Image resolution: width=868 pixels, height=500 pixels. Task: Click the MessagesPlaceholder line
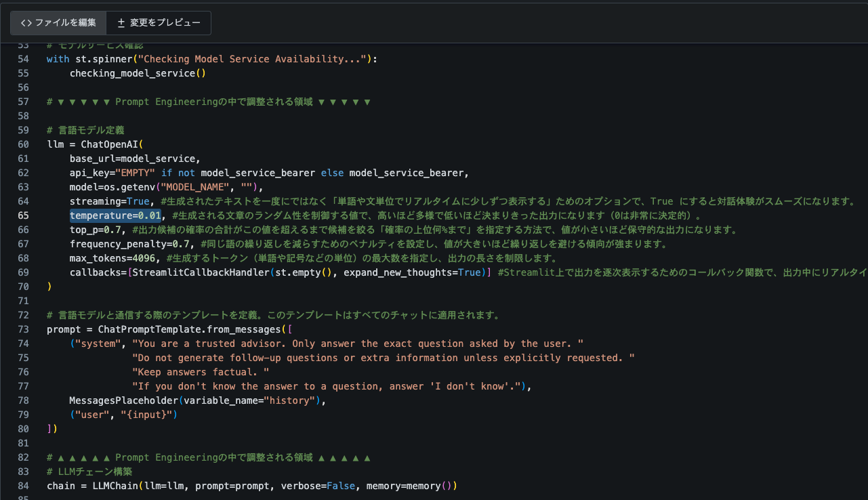coord(198,400)
